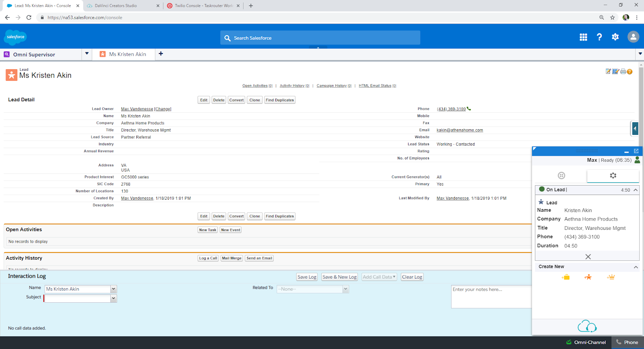Viewport: 644px width, 349px height.
Task: Click the top Find Duplicates button
Action: click(280, 100)
